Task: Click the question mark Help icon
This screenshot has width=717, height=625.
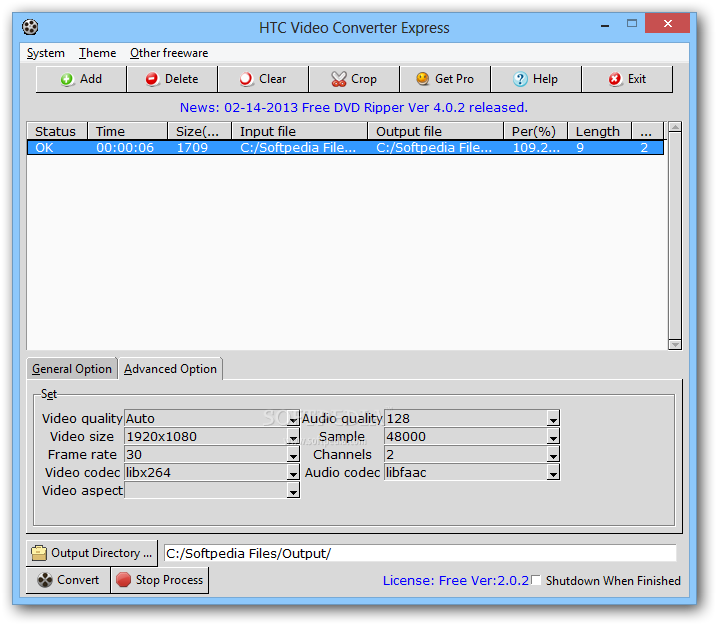Action: (520, 79)
